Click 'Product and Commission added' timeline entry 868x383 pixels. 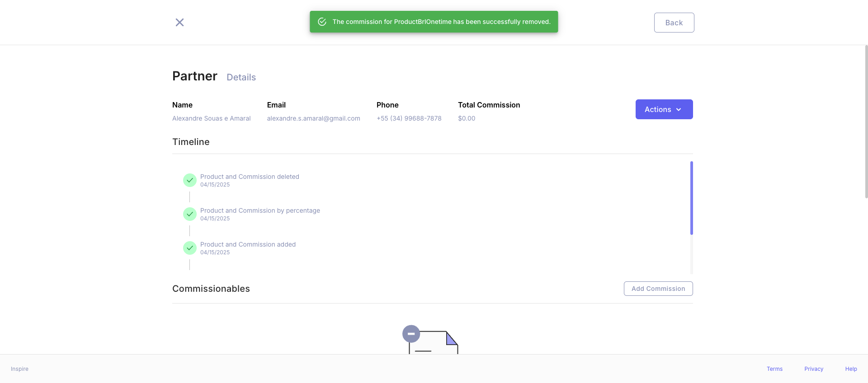point(248,244)
